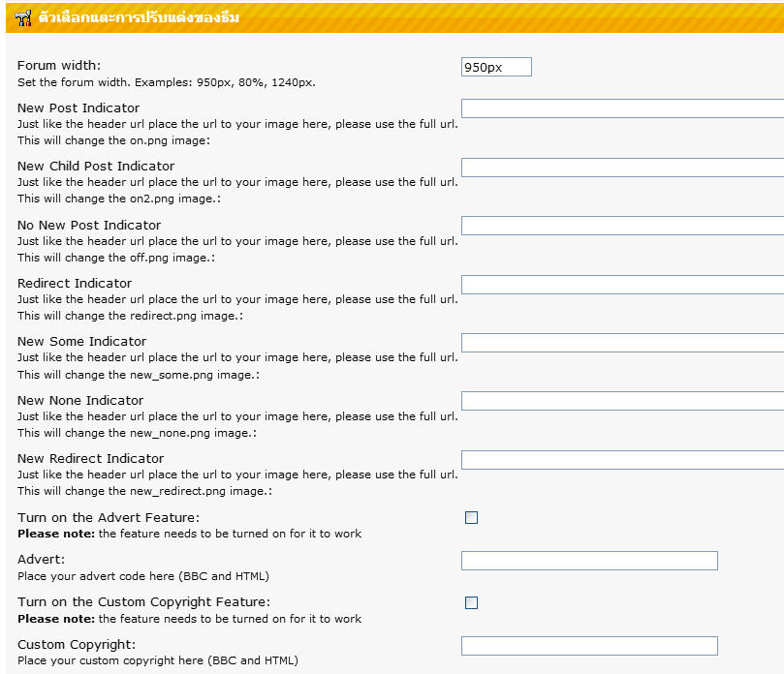Screen dimensions: 784x674
Task: Click the 'Advert:' label text
Action: click(42, 560)
